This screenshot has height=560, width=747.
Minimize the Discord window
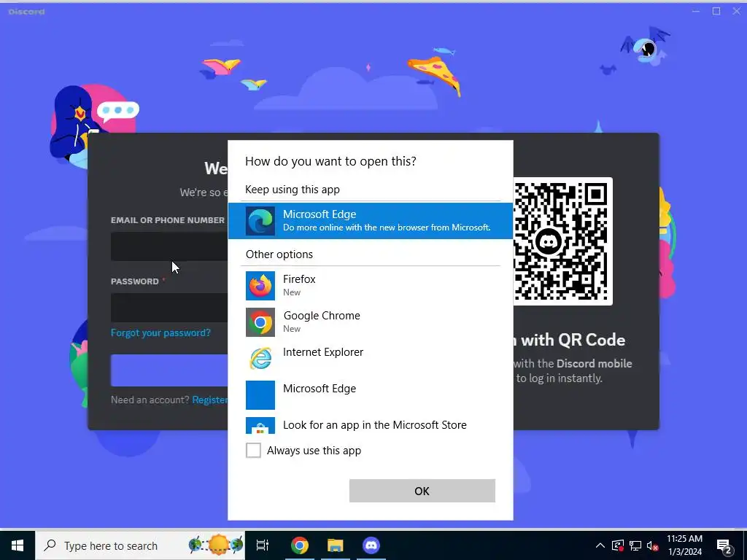point(696,11)
